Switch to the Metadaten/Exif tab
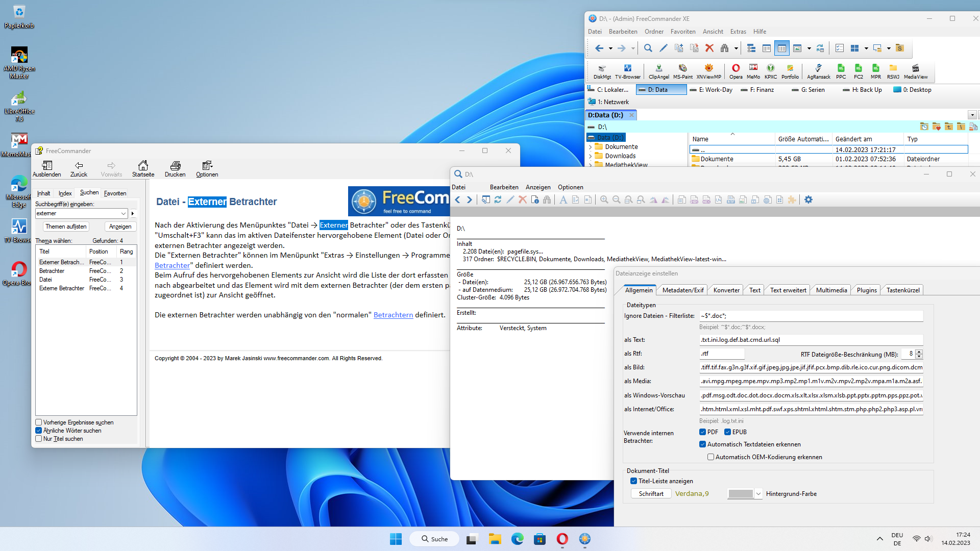980x551 pixels. 683,290
